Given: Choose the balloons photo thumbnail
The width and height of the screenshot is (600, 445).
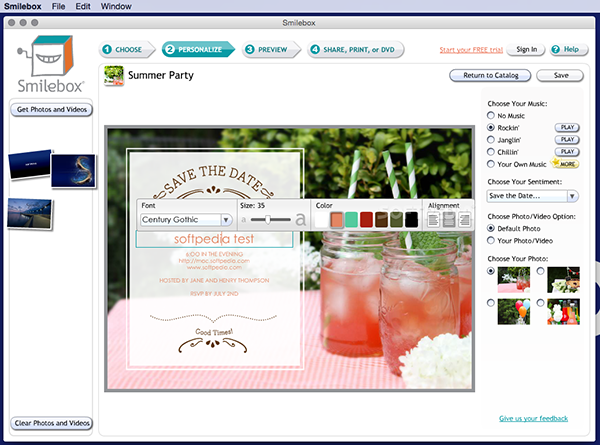Looking at the screenshot, I should [x=514, y=312].
